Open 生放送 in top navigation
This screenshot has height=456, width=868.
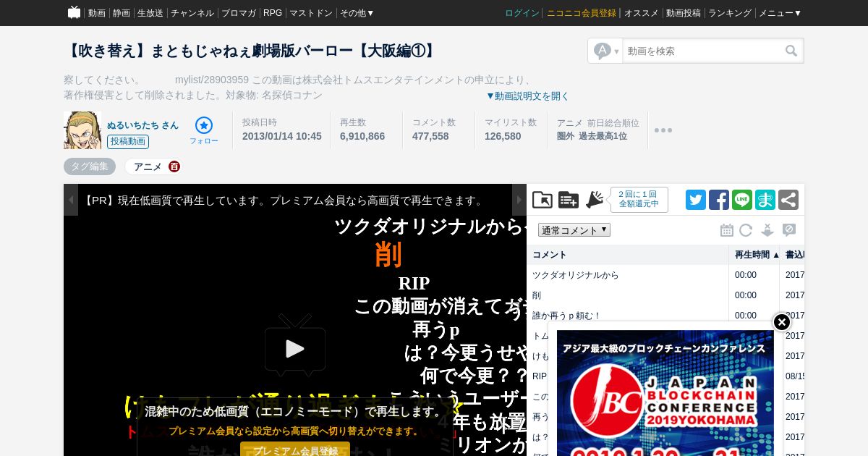click(150, 13)
